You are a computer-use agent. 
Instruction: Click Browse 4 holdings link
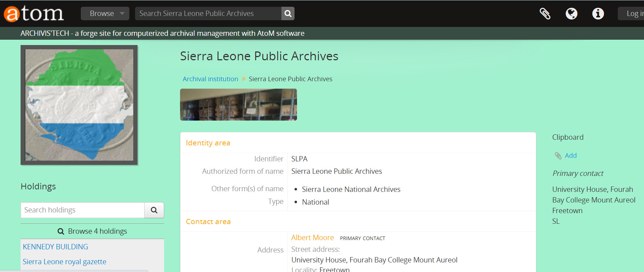pyautogui.click(x=92, y=231)
